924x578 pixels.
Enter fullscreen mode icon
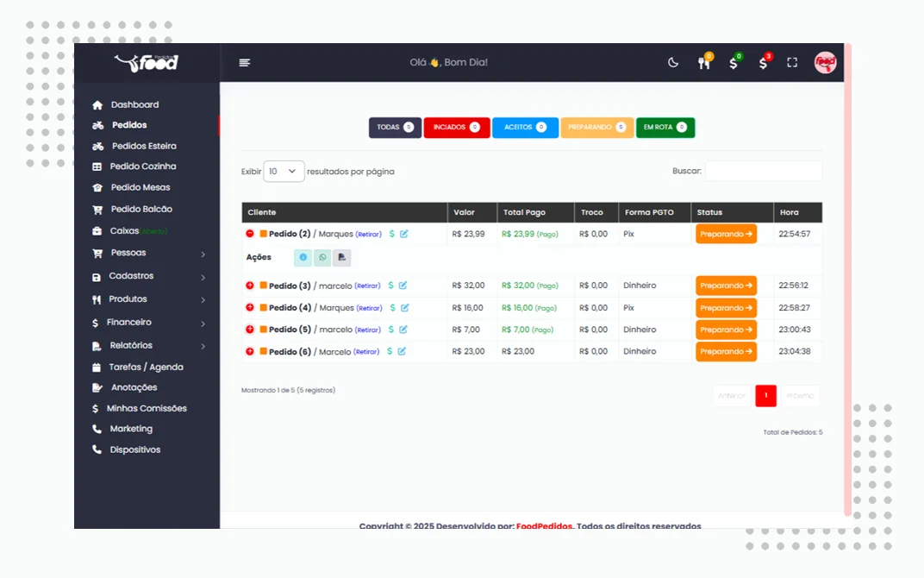792,62
